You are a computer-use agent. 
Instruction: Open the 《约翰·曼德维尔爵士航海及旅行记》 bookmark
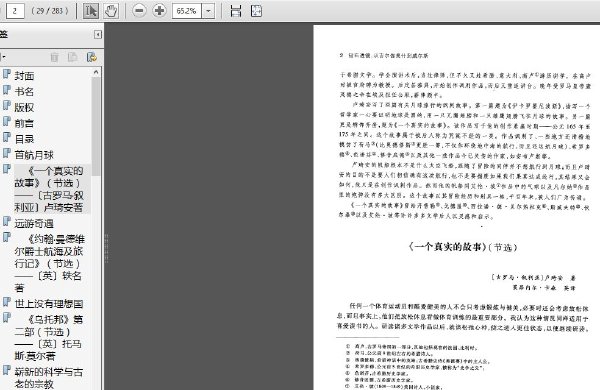point(49,263)
